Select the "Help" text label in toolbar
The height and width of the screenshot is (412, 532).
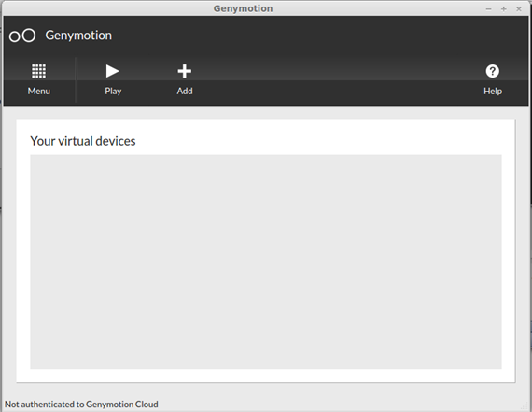[493, 91]
